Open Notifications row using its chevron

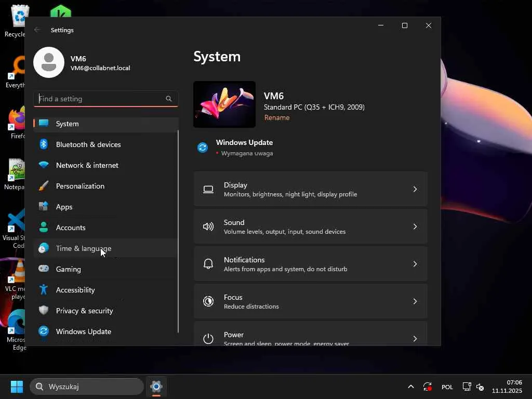click(x=415, y=264)
